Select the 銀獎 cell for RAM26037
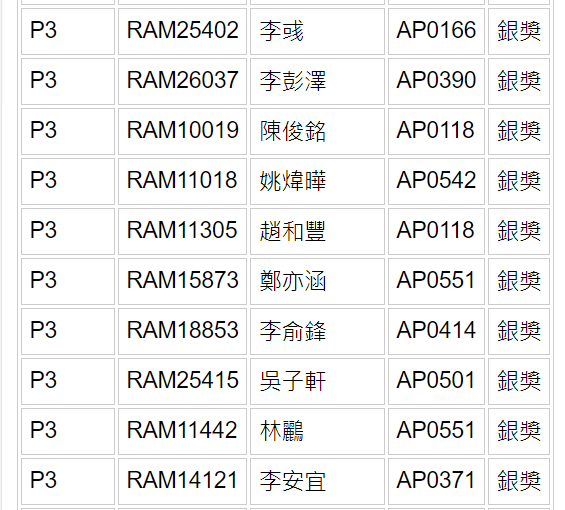Image resolution: width=565 pixels, height=510 pixels. click(x=519, y=81)
